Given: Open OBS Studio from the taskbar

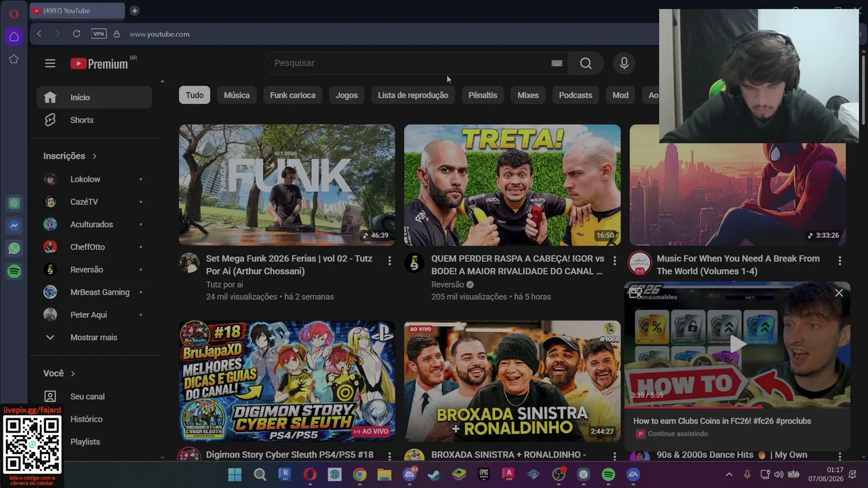Looking at the screenshot, I should 559,474.
